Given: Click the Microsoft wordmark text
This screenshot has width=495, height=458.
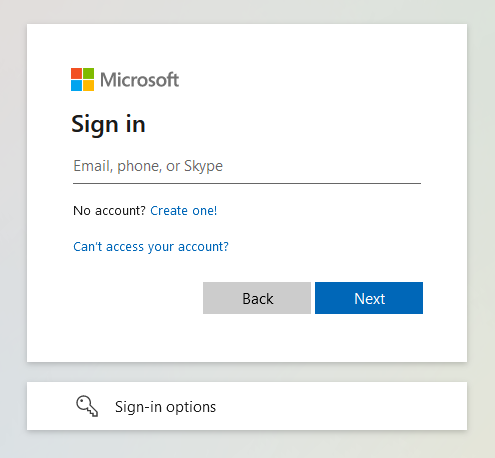Looking at the screenshot, I should [x=139, y=80].
